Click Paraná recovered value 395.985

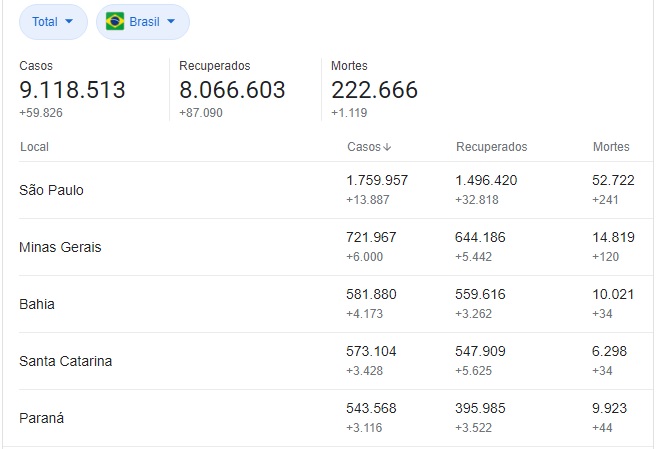click(x=480, y=408)
